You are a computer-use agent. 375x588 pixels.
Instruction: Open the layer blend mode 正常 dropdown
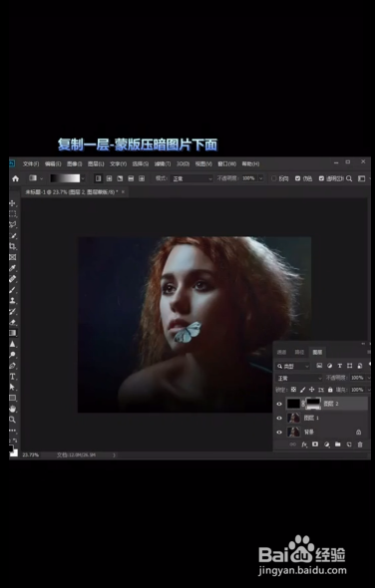[x=299, y=378]
